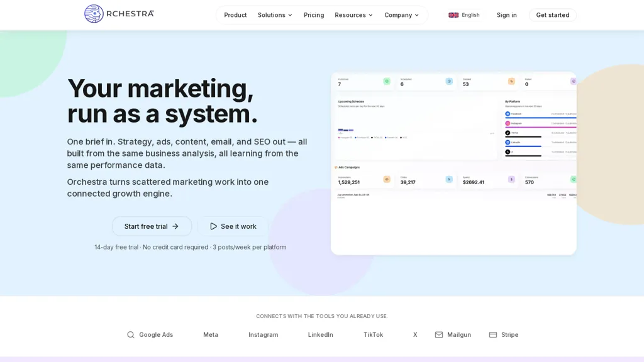Open the English language selector
Screen dimensions: 644x362
click(x=464, y=15)
